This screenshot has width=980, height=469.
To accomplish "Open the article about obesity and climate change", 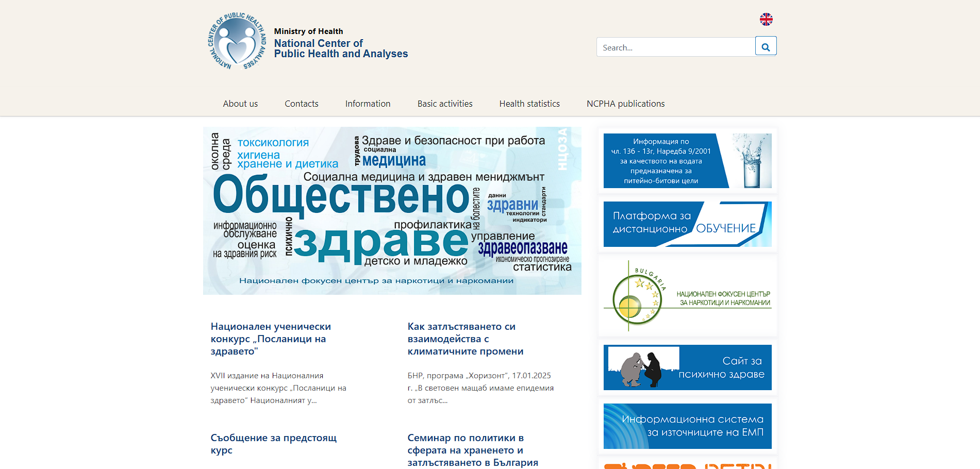I will pyautogui.click(x=464, y=339).
